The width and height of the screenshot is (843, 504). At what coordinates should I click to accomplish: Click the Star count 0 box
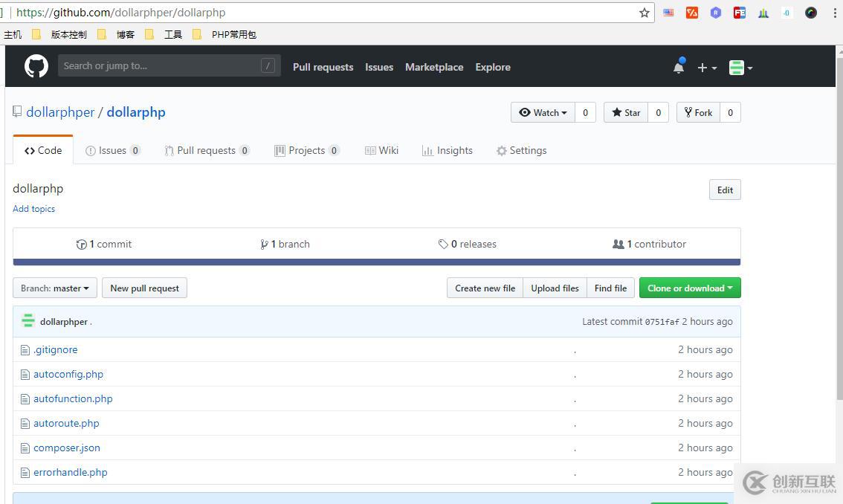pyautogui.click(x=658, y=112)
